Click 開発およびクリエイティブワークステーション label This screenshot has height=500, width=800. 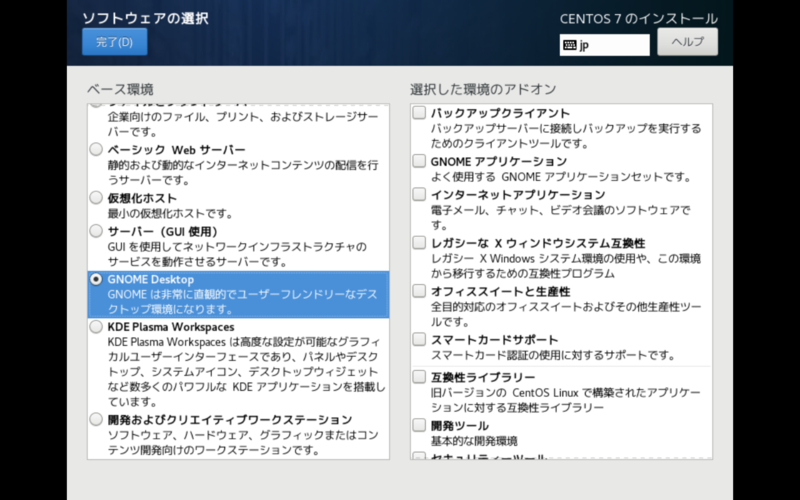(x=230, y=420)
